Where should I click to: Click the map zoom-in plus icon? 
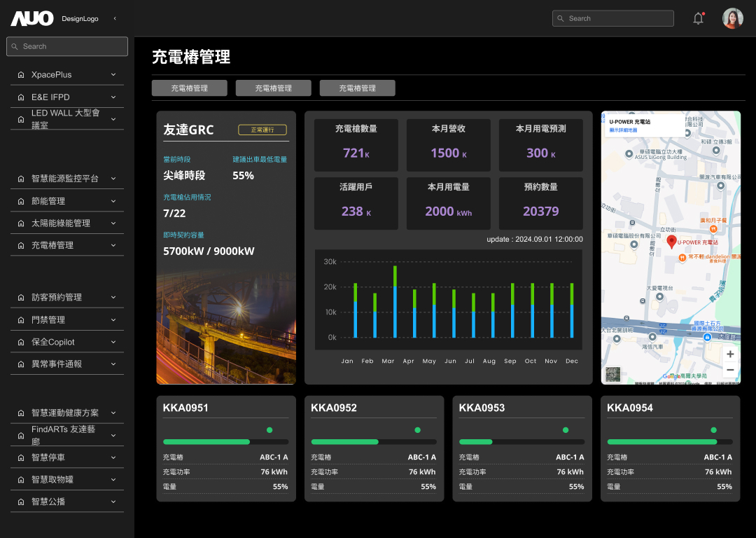coord(731,354)
